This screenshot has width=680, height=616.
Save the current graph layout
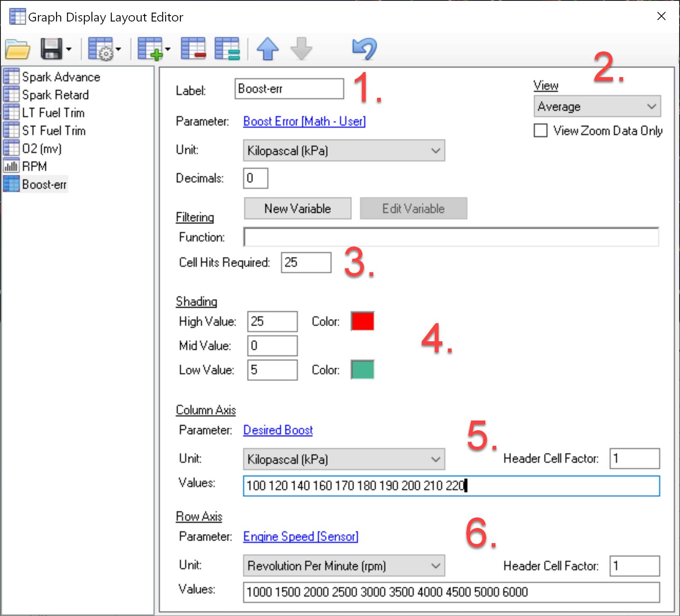coord(51,49)
